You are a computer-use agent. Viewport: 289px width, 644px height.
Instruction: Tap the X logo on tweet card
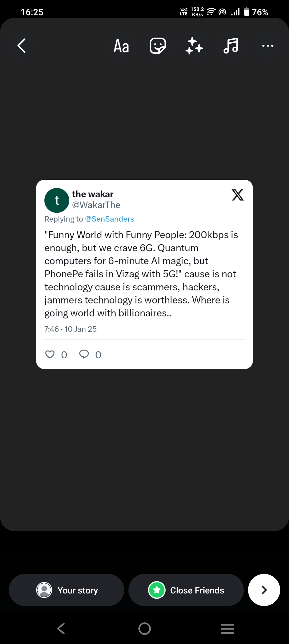[238, 195]
